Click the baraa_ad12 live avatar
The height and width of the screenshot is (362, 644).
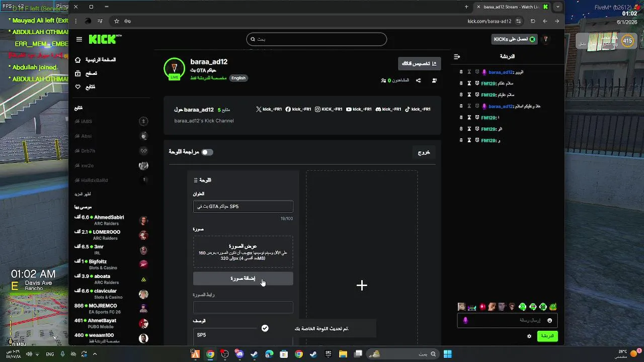coord(174,69)
